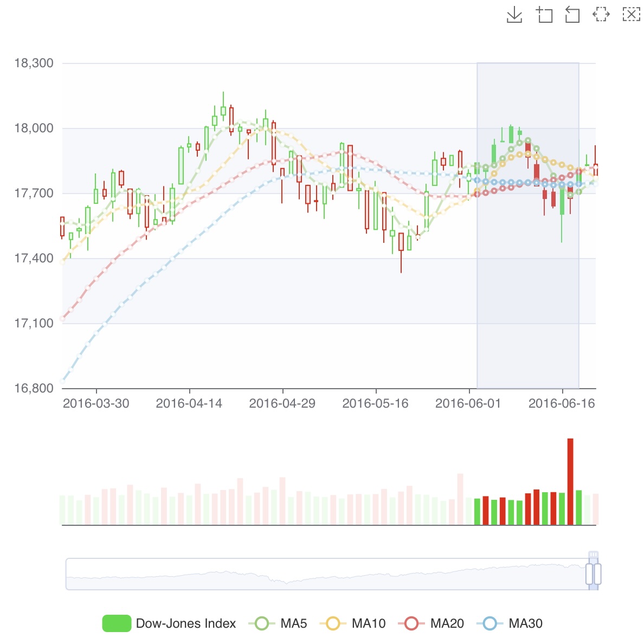Click the right handle of the zoom slider
This screenshot has width=644, height=644.
[598, 574]
